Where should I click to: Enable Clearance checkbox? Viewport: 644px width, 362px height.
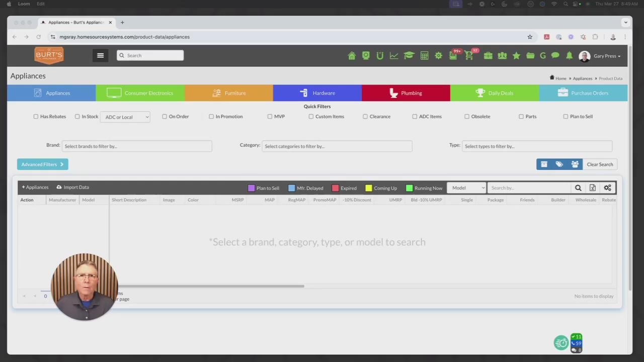pos(365,117)
